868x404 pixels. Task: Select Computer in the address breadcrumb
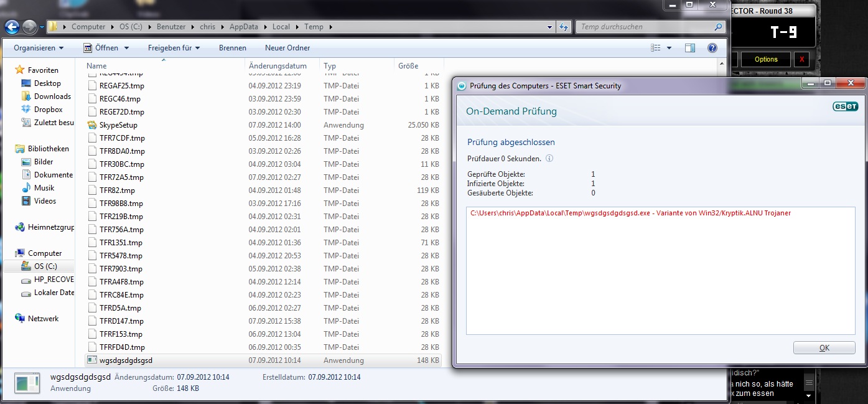(x=88, y=27)
